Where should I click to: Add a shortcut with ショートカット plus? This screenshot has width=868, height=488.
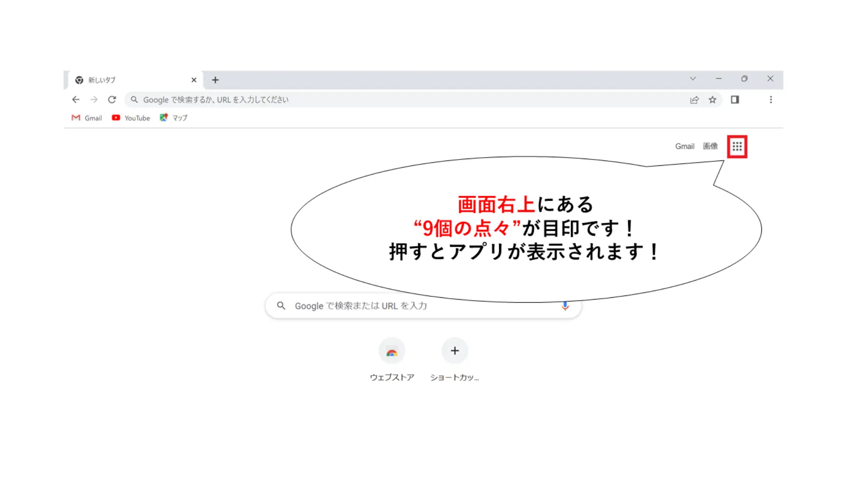[455, 360]
